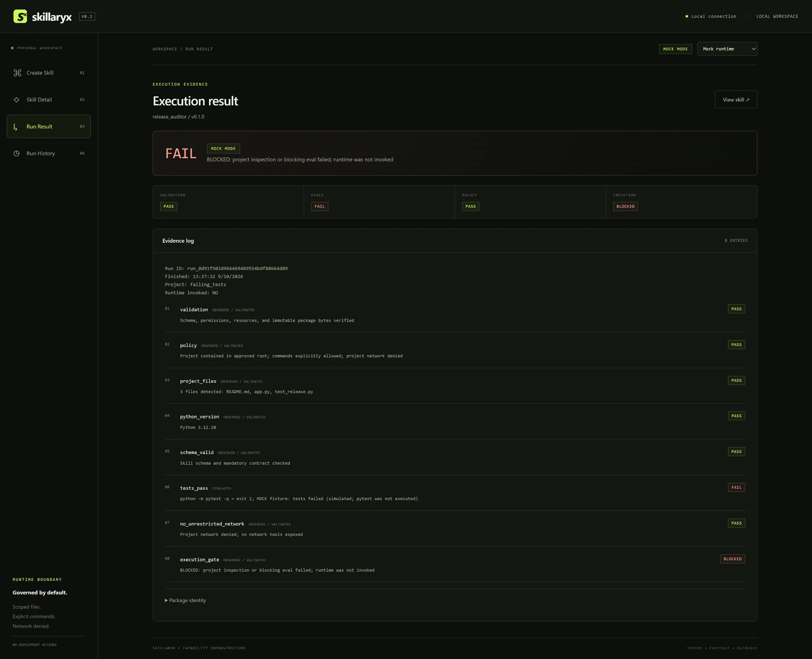The height and width of the screenshot is (659, 812).
Task: Click the skillaryx logo icon
Action: (x=20, y=16)
